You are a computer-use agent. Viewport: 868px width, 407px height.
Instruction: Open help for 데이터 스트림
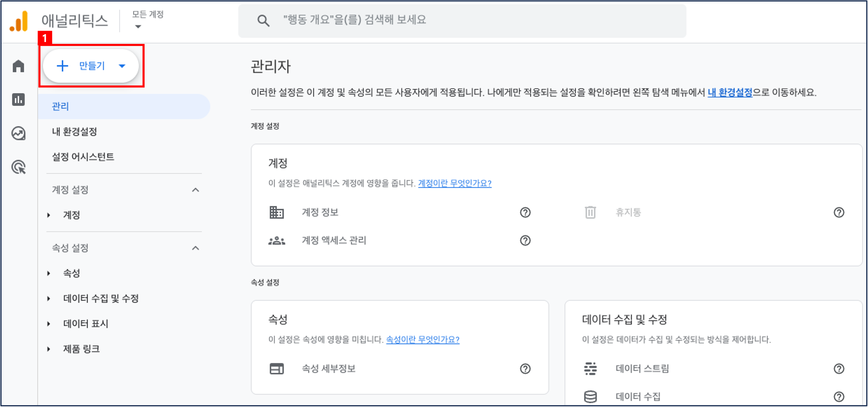click(839, 369)
